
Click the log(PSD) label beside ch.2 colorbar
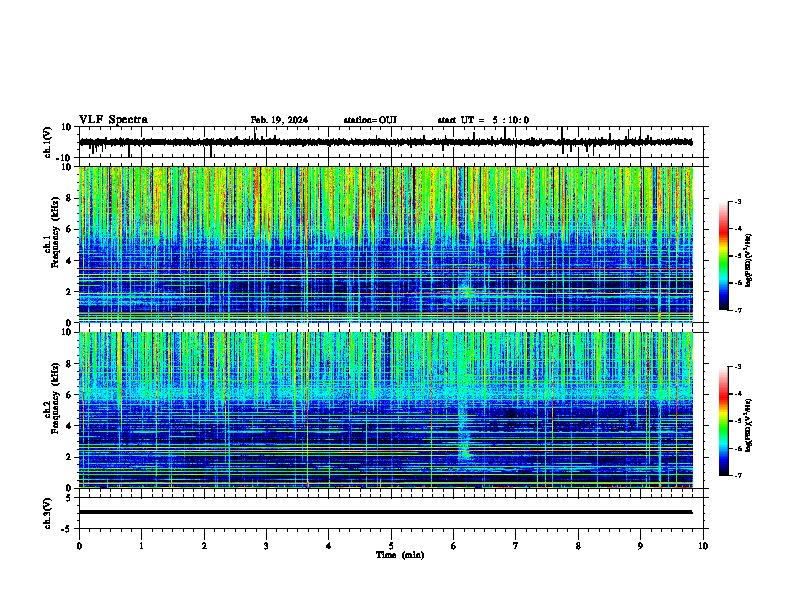pyautogui.click(x=748, y=425)
